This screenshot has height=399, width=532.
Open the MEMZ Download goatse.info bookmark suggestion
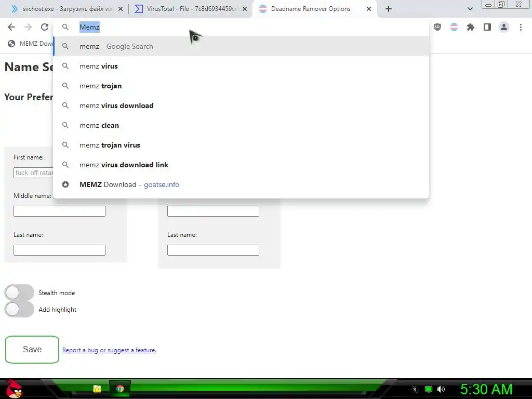pos(241,184)
